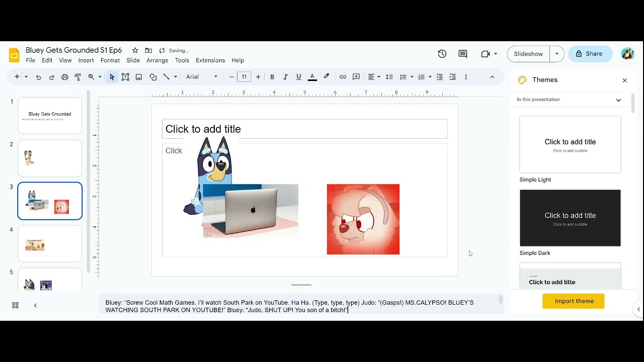Open numbered list style dropdown arrow

point(430,77)
